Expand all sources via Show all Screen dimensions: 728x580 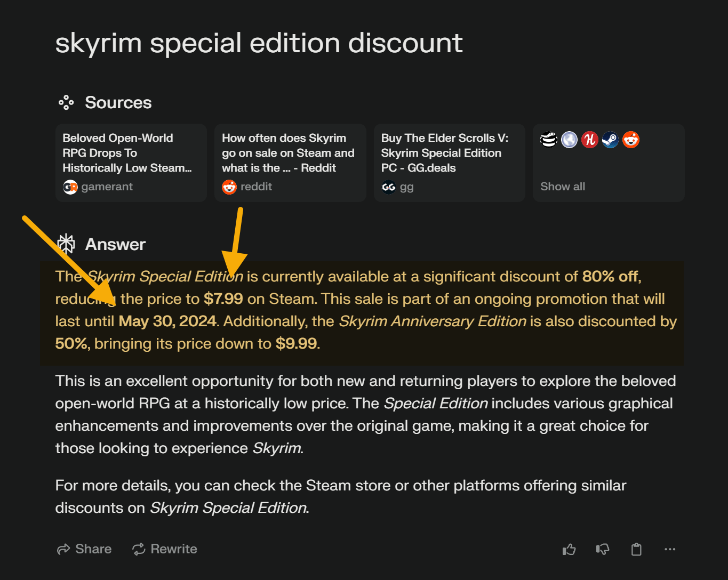pyautogui.click(x=563, y=187)
